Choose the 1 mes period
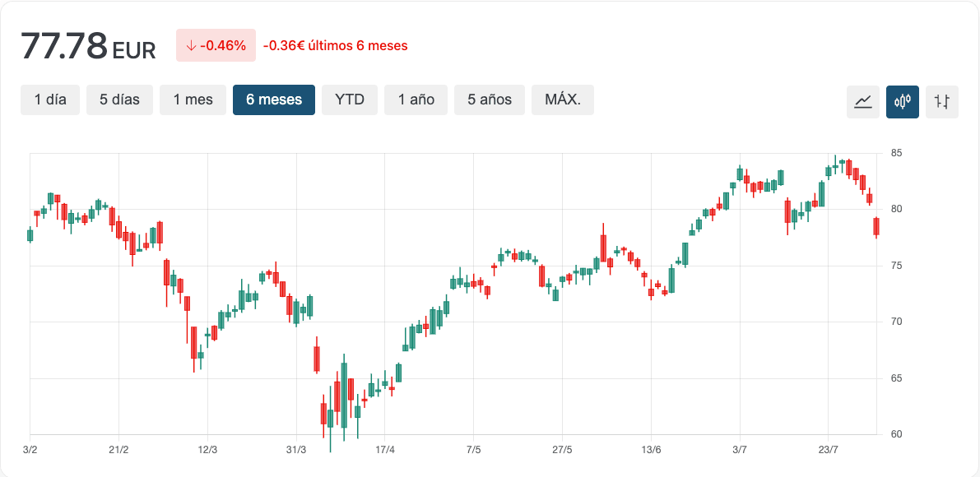 click(x=193, y=100)
